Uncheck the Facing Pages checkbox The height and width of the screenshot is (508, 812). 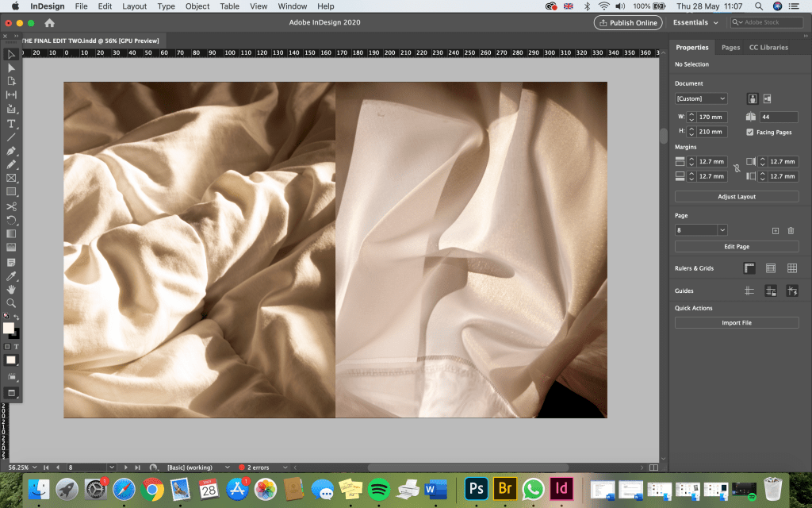(750, 132)
